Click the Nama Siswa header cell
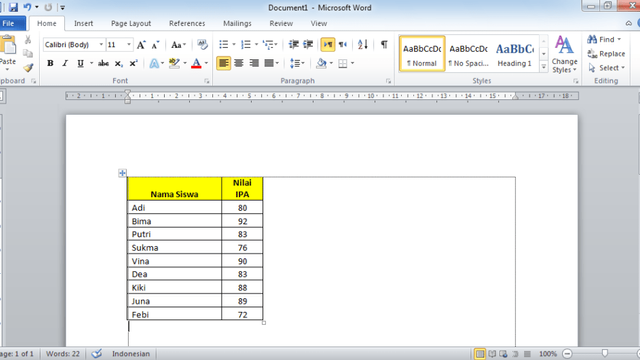This screenshot has width=640, height=360. (174, 189)
